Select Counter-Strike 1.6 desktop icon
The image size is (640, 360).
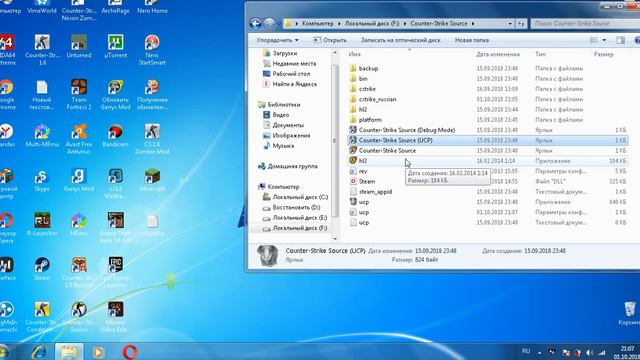point(42,50)
